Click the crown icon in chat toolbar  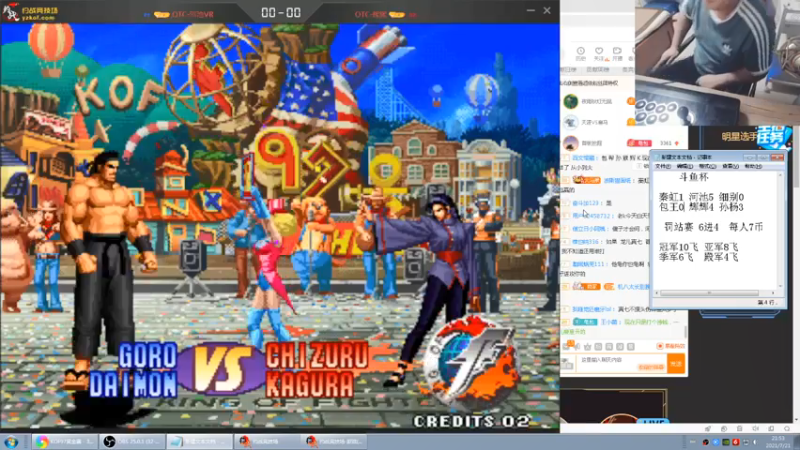[x=587, y=347]
